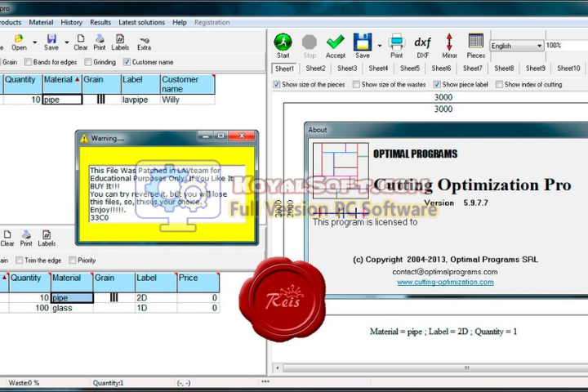Click the Mirror red arrows icon
This screenshot has width=588, height=392.
coord(449,42)
